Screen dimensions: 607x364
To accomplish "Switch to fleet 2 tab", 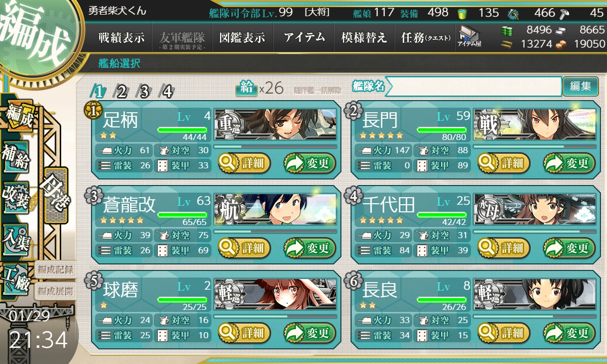I will pos(121,92).
